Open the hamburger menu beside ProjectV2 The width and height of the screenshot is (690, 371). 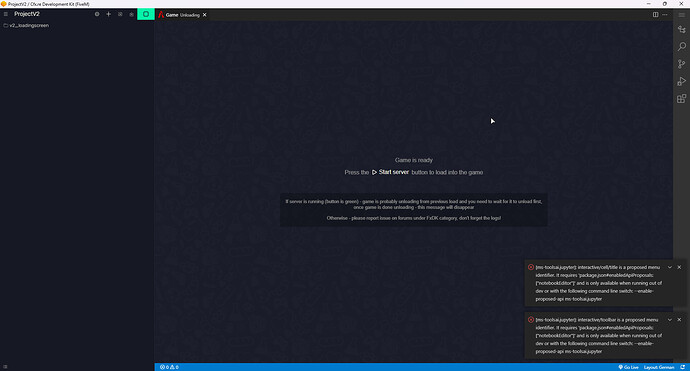coord(6,14)
